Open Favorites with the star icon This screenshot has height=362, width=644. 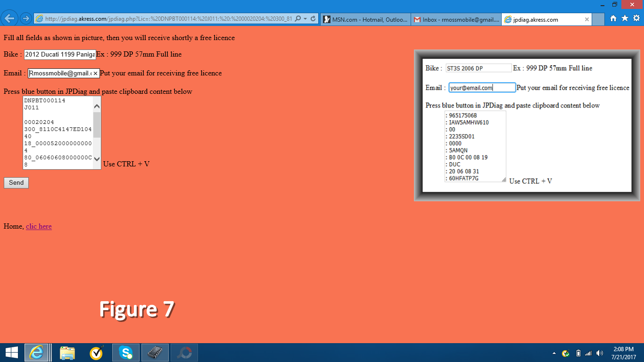point(625,19)
